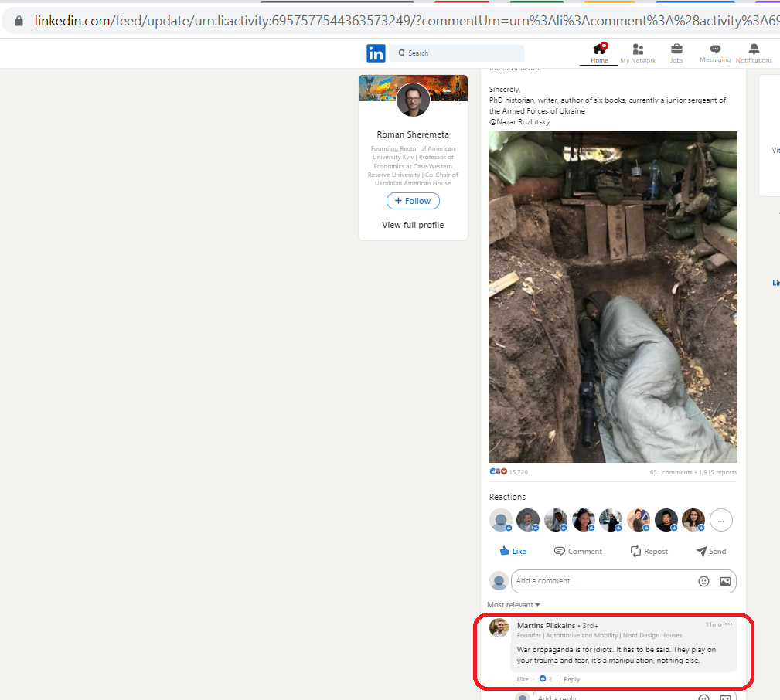Attach an image to the comment

coord(725,581)
